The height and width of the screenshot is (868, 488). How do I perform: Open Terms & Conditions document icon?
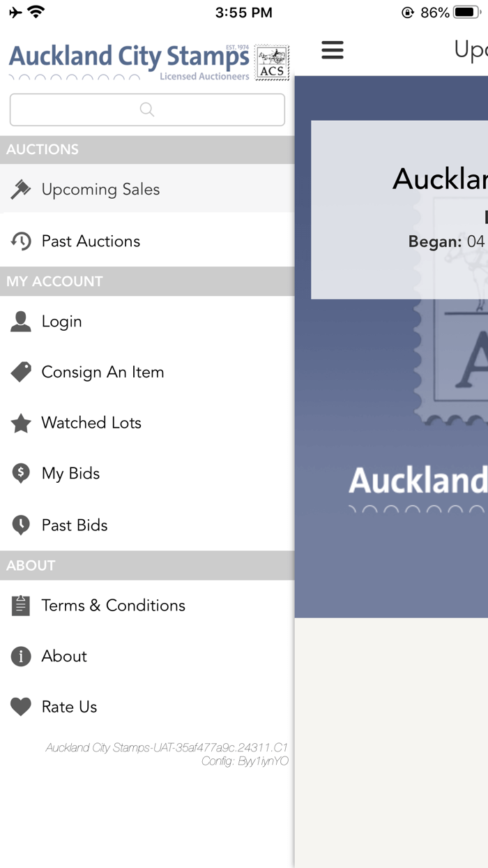click(22, 606)
